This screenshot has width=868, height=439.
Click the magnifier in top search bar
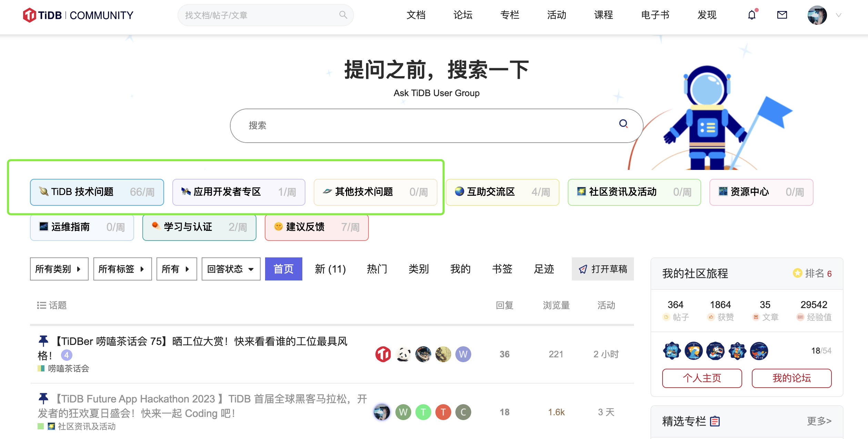point(343,15)
